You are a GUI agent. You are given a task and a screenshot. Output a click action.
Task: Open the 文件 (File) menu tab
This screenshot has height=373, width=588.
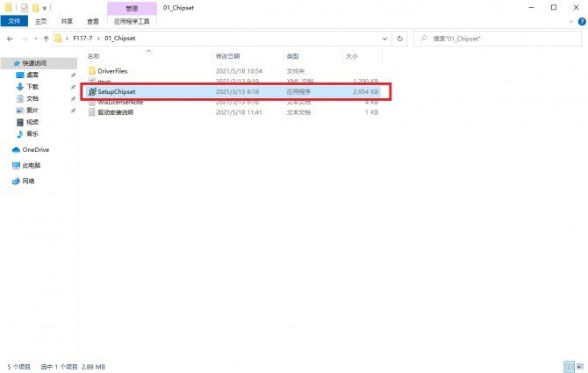coord(14,21)
